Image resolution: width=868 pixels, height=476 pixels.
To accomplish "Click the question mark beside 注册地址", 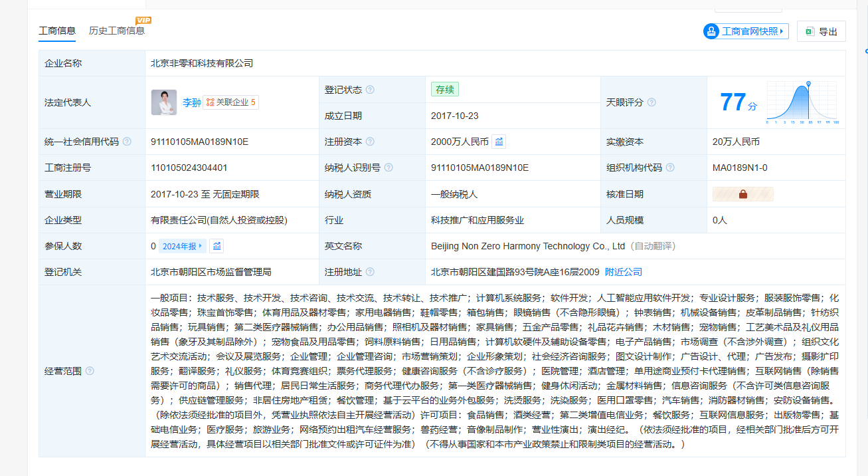I will [x=370, y=272].
